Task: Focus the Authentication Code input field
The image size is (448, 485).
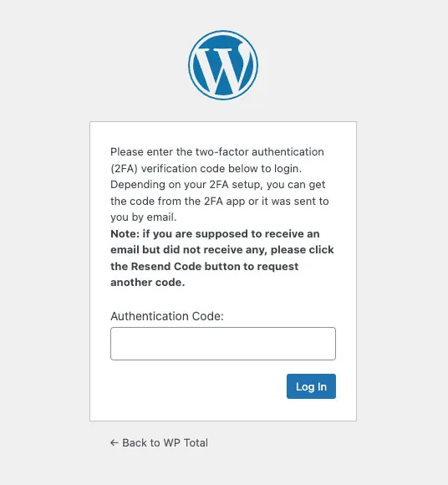Action: pos(223,344)
